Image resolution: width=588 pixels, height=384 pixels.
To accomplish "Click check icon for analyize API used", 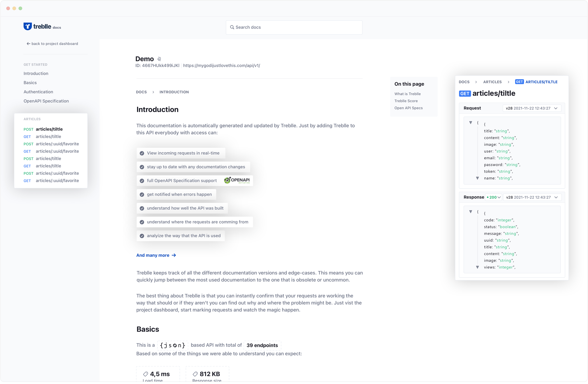I will [x=142, y=236].
